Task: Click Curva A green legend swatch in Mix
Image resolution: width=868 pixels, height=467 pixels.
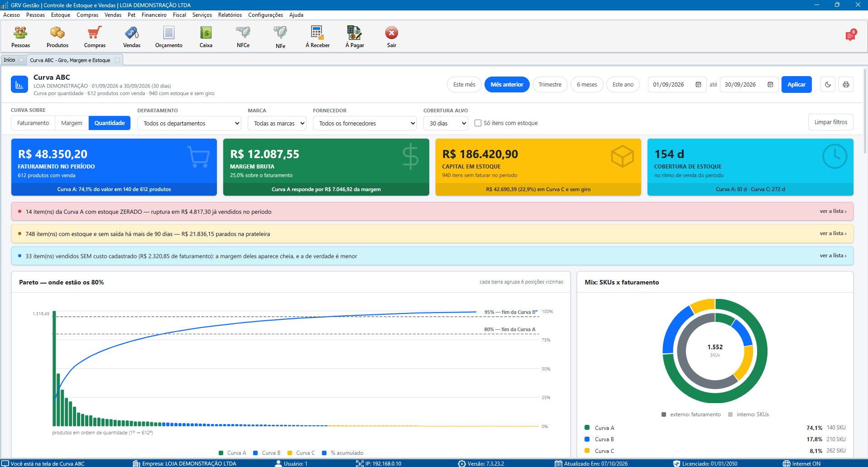Action: [x=587, y=428]
